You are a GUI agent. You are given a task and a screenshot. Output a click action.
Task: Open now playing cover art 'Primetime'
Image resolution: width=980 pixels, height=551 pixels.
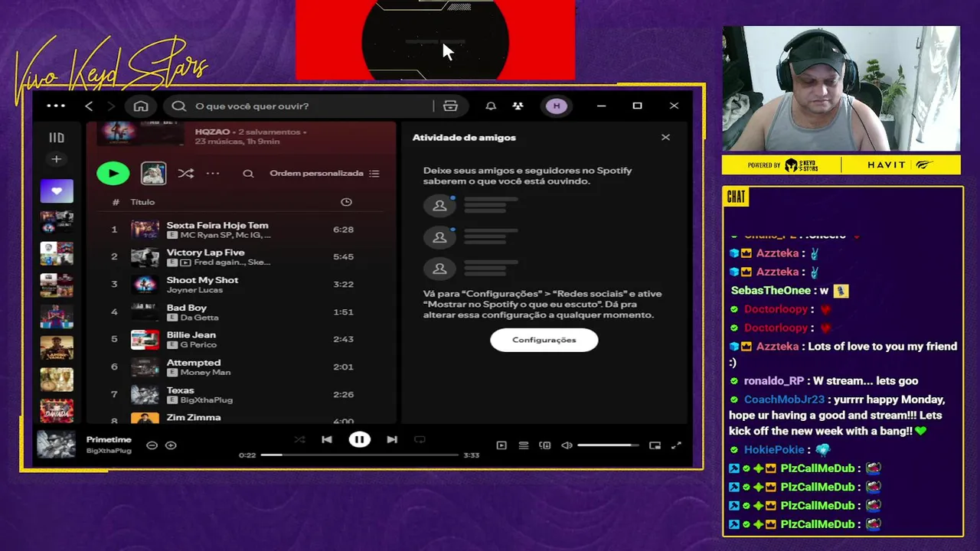(x=57, y=445)
